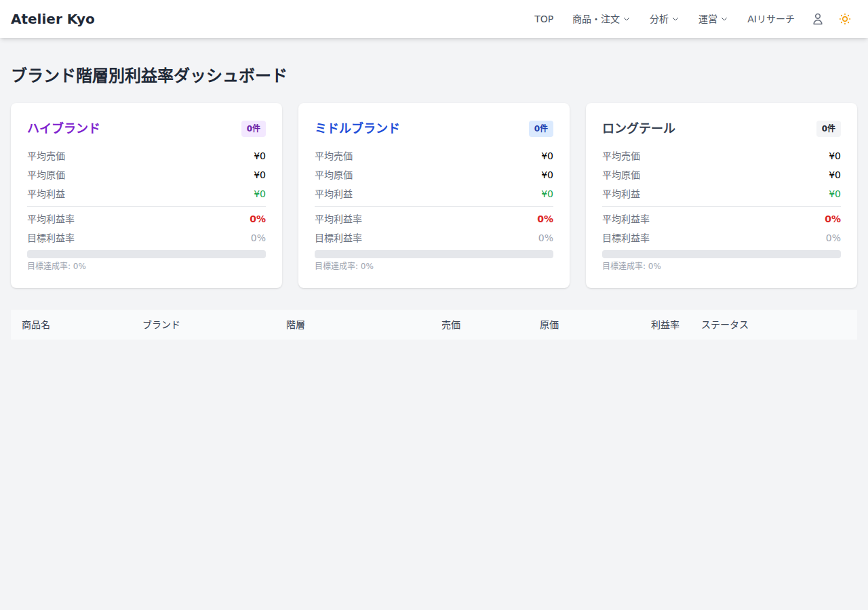This screenshot has height=610, width=868.
Task: Click the user account icon
Action: click(818, 19)
